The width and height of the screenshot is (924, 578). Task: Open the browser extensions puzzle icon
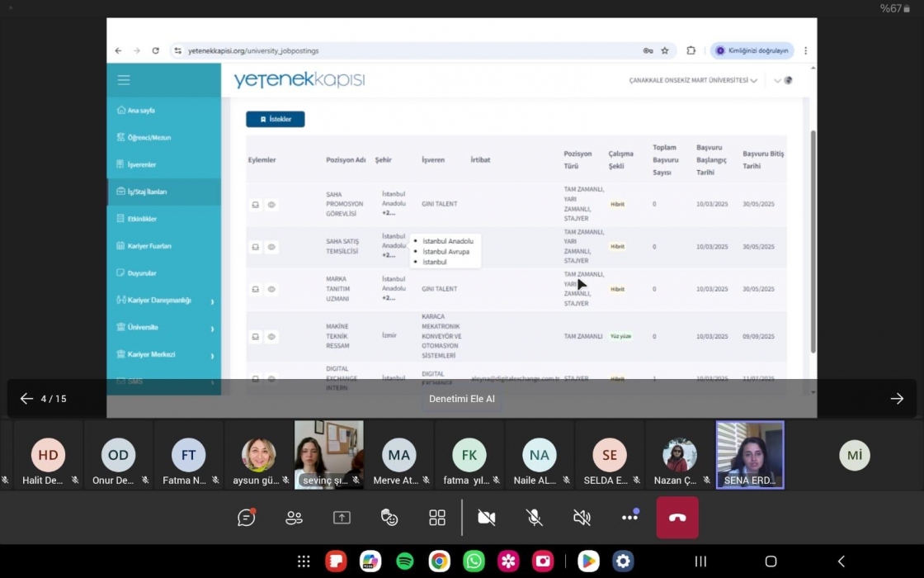691,50
